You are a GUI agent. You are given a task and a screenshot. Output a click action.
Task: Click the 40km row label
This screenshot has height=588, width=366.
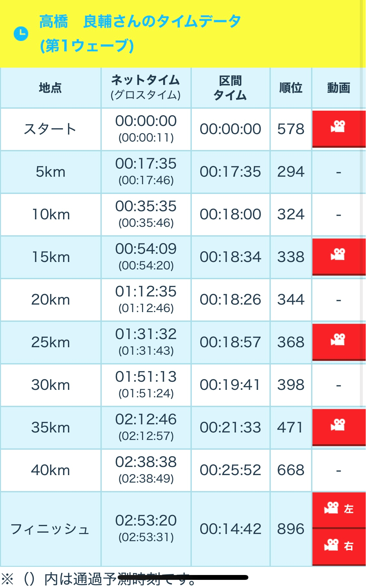tap(50, 470)
